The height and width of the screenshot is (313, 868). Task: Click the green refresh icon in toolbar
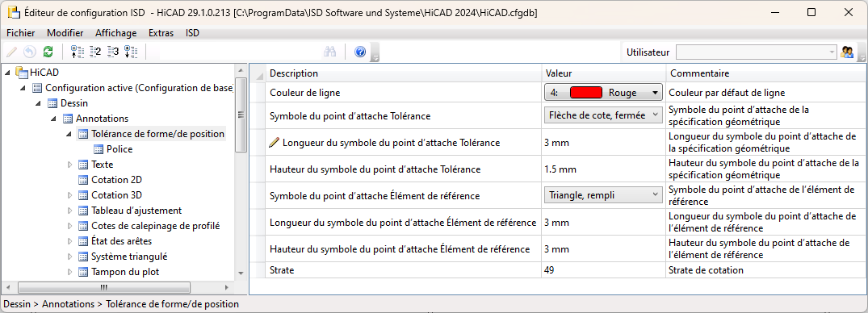point(48,52)
